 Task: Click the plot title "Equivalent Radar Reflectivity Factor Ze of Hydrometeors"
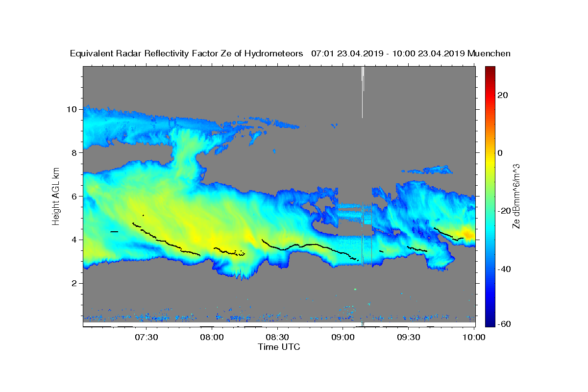[187, 54]
